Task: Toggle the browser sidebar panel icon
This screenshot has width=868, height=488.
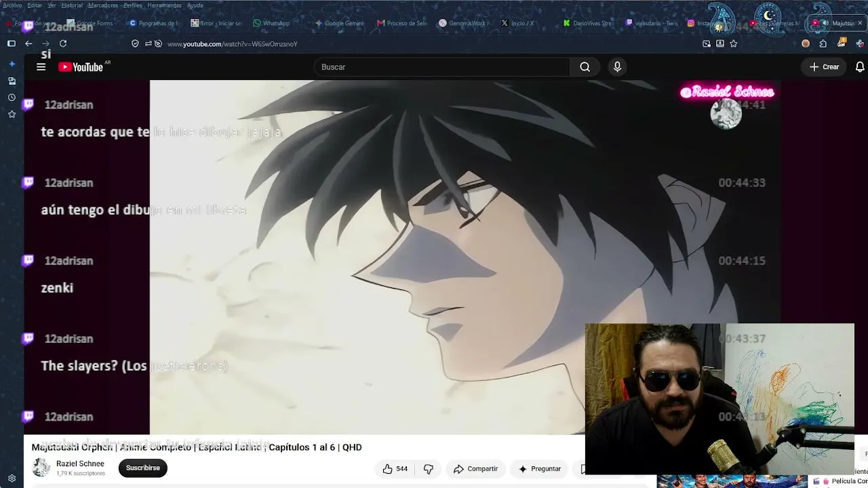Action: click(x=11, y=43)
